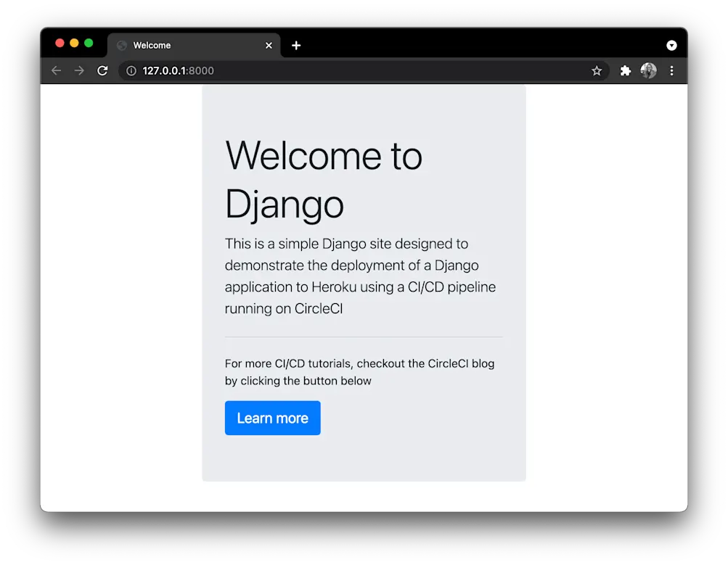This screenshot has height=565, width=728.
Task: Open the Chrome three-dot menu
Action: (x=671, y=70)
